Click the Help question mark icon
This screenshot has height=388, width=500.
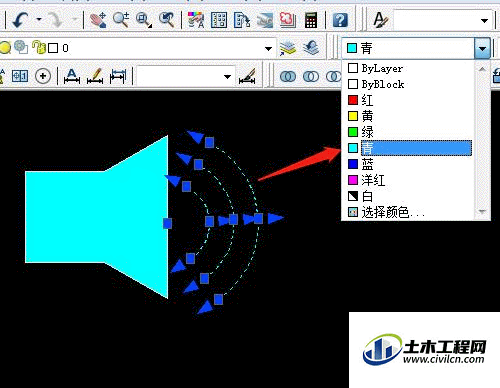point(340,20)
